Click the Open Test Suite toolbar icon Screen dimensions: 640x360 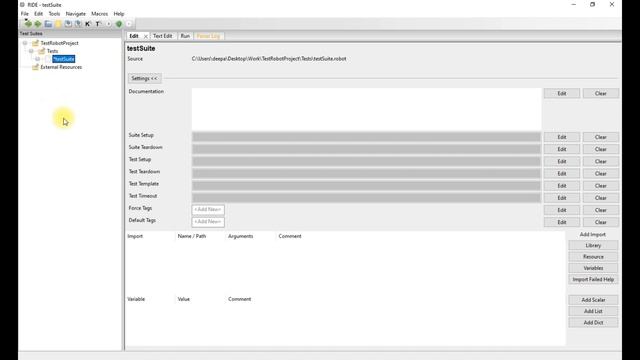pyautogui.click(x=48, y=24)
